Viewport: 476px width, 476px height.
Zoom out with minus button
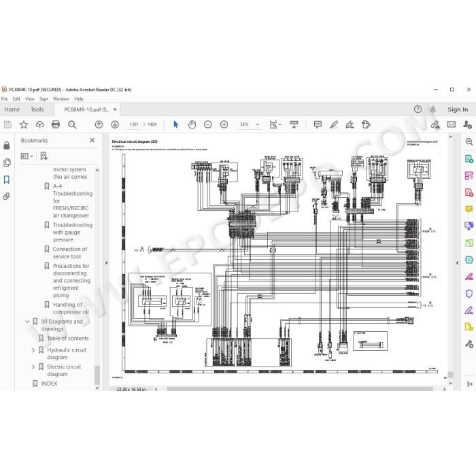(208, 124)
